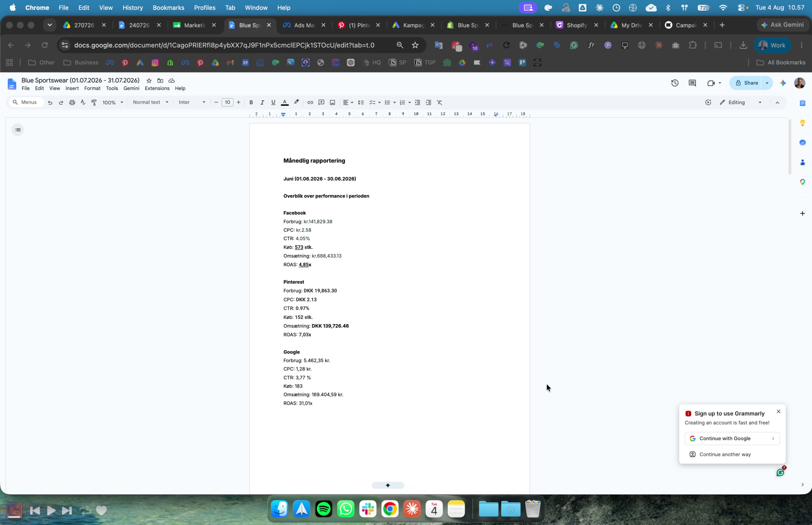
Task: Expand the Share options arrow
Action: tap(767, 83)
